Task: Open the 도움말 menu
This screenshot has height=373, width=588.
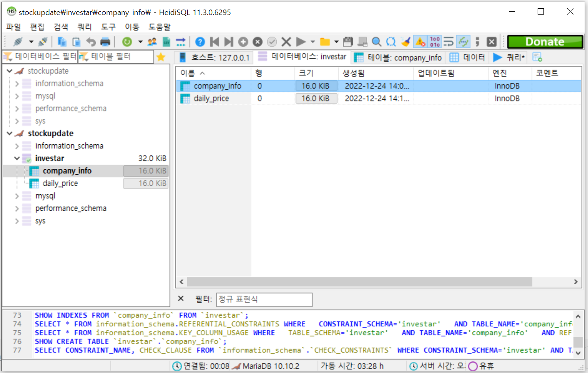Action: [160, 27]
